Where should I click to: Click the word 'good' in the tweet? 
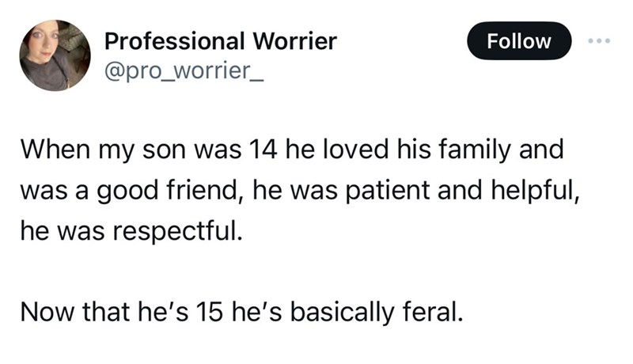tap(127, 191)
